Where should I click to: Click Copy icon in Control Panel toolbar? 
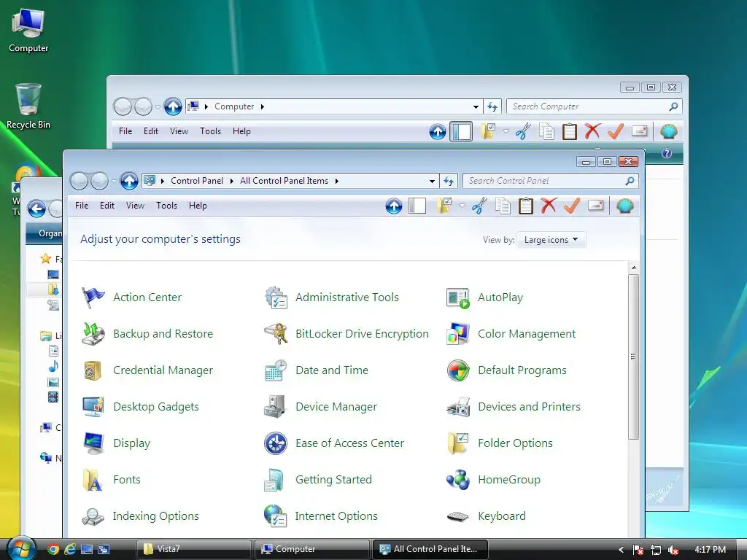click(503, 206)
